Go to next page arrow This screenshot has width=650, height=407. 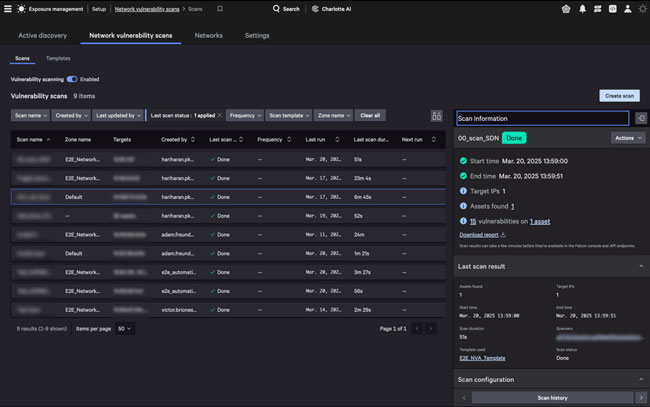pos(430,329)
